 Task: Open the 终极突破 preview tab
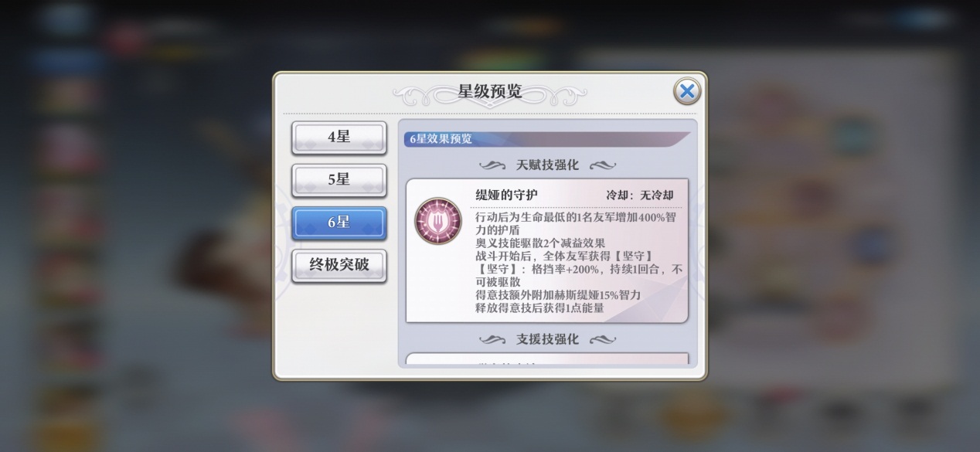pos(339,265)
